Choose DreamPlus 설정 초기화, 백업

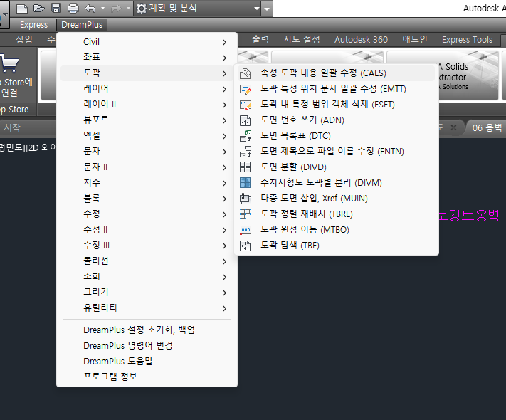[x=147, y=330]
